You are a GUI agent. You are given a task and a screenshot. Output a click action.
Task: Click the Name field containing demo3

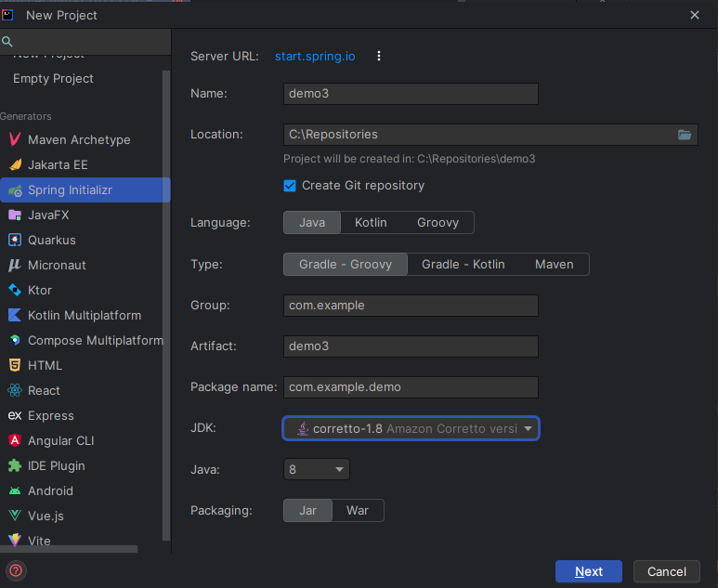tap(411, 94)
